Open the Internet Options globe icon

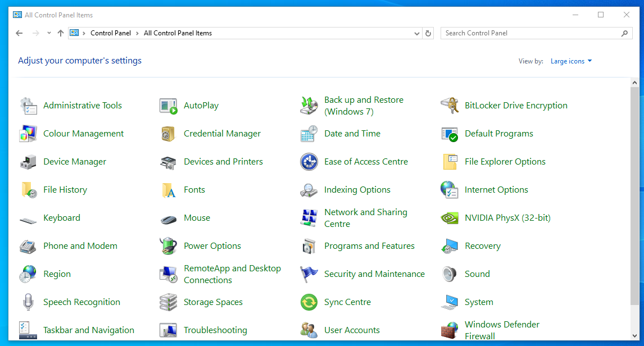(x=450, y=190)
